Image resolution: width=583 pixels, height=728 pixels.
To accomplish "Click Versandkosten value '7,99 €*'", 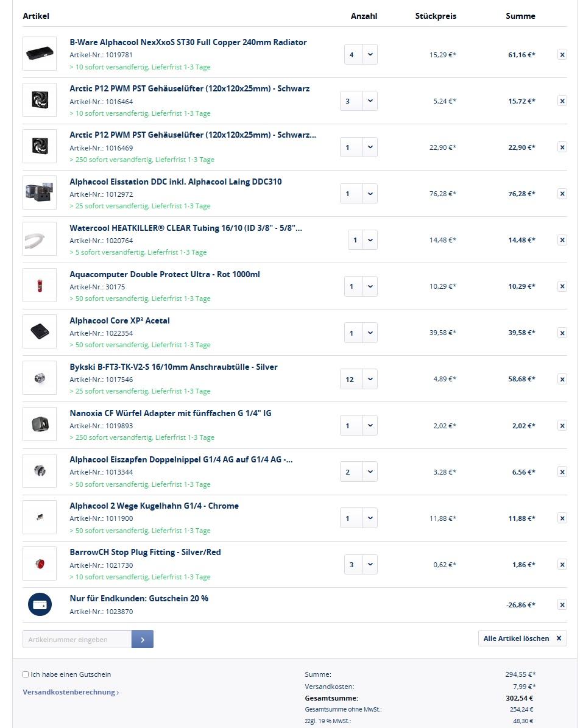I will 525,687.
